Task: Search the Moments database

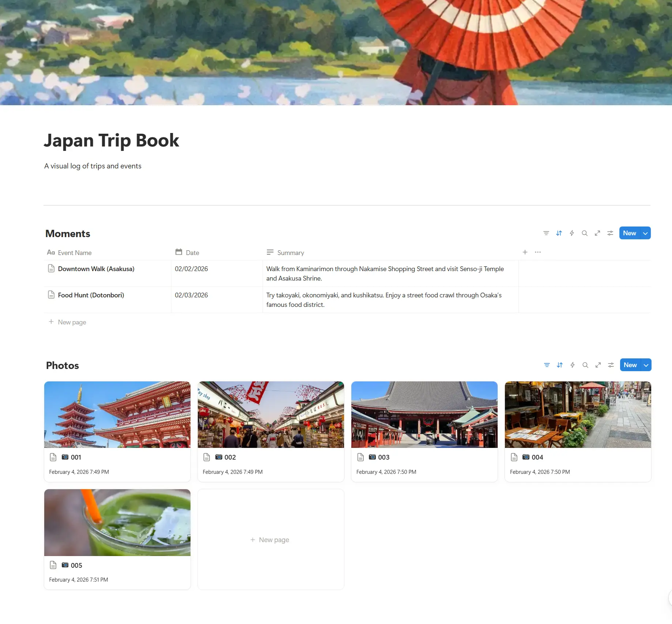Action: click(585, 233)
